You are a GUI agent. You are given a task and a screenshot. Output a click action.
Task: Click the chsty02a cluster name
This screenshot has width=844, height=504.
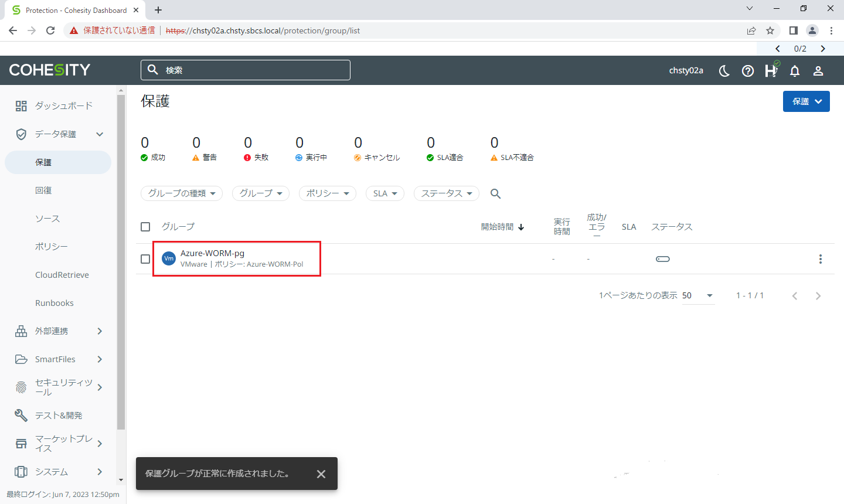point(686,70)
